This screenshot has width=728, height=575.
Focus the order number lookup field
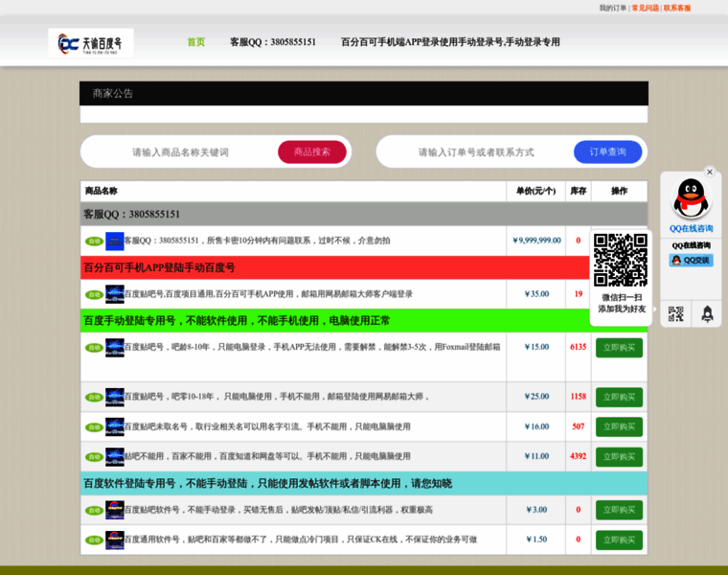(x=476, y=152)
